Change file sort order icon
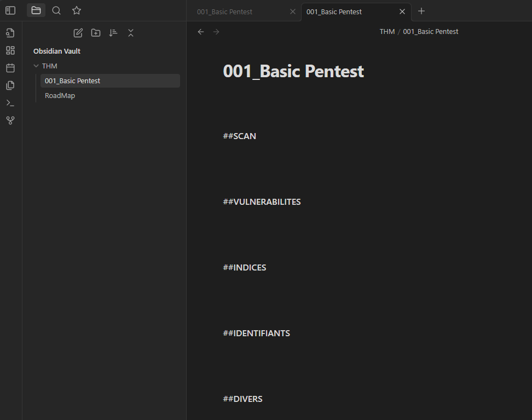Viewport: 532px width, 420px height. pos(113,33)
